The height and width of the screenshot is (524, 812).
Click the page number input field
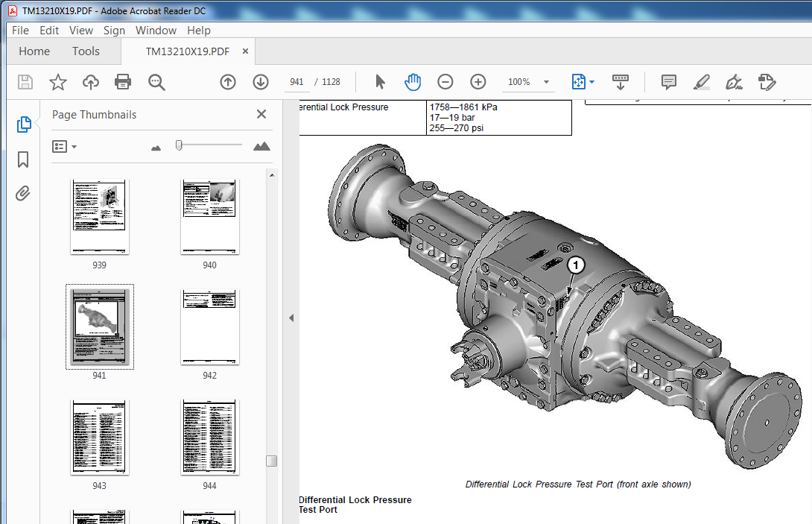point(296,82)
